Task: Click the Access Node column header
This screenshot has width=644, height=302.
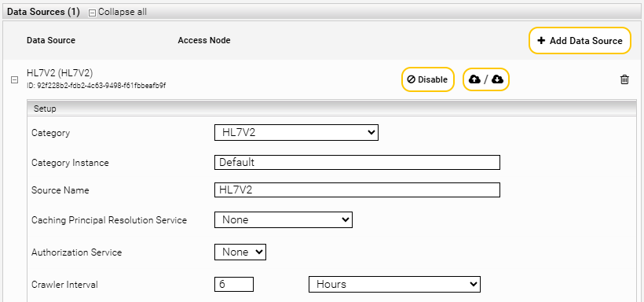Action: click(204, 40)
